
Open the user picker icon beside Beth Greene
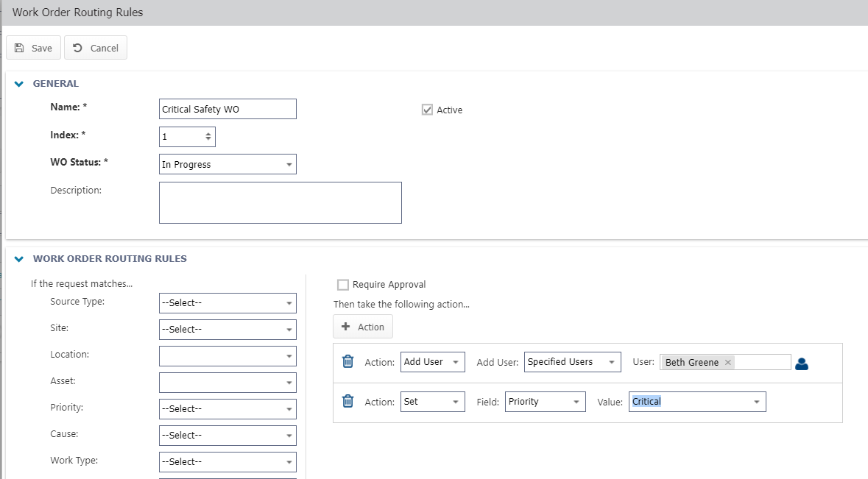[x=801, y=362]
